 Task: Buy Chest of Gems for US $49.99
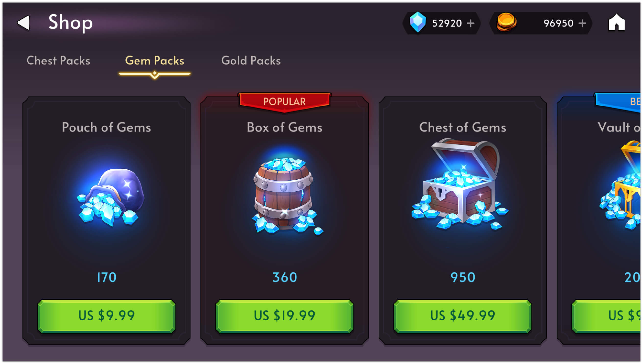(462, 316)
